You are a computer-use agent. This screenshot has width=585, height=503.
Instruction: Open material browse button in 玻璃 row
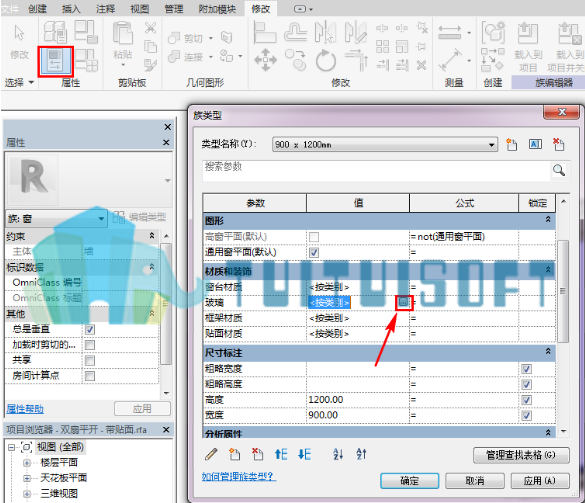403,302
